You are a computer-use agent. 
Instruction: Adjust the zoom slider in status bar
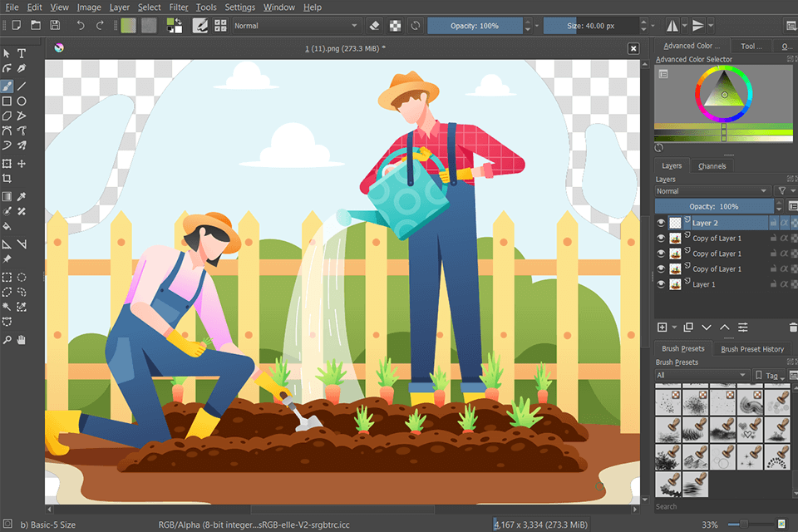tap(750, 525)
